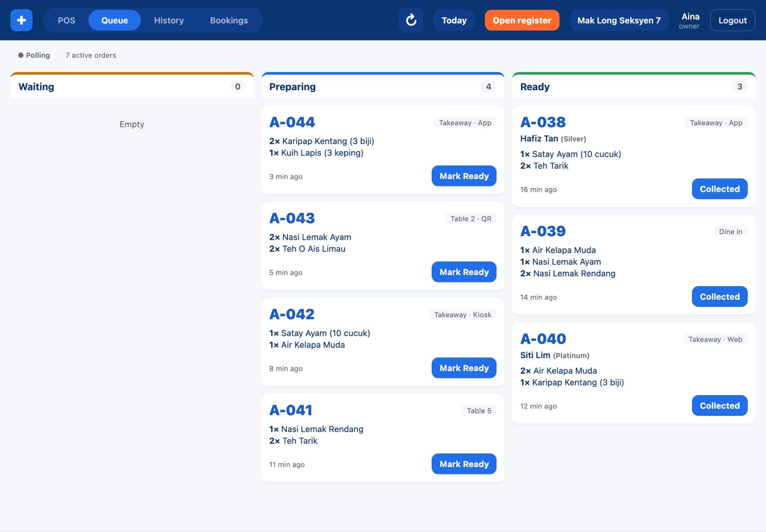Mark order A-040 as collected

(720, 406)
